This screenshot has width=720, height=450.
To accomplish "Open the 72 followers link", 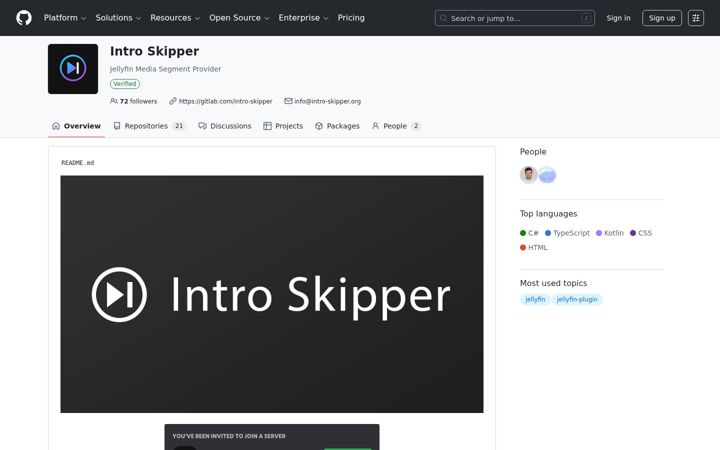I will (x=134, y=101).
